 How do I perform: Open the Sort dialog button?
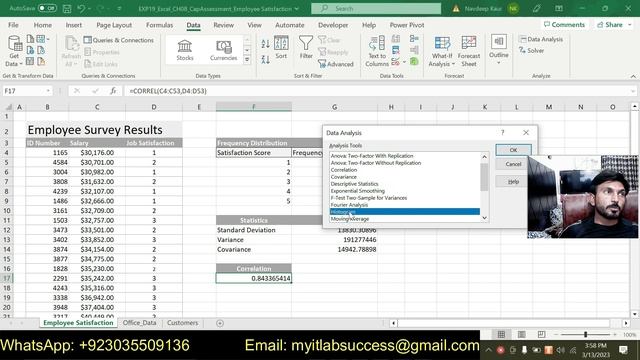(281, 48)
